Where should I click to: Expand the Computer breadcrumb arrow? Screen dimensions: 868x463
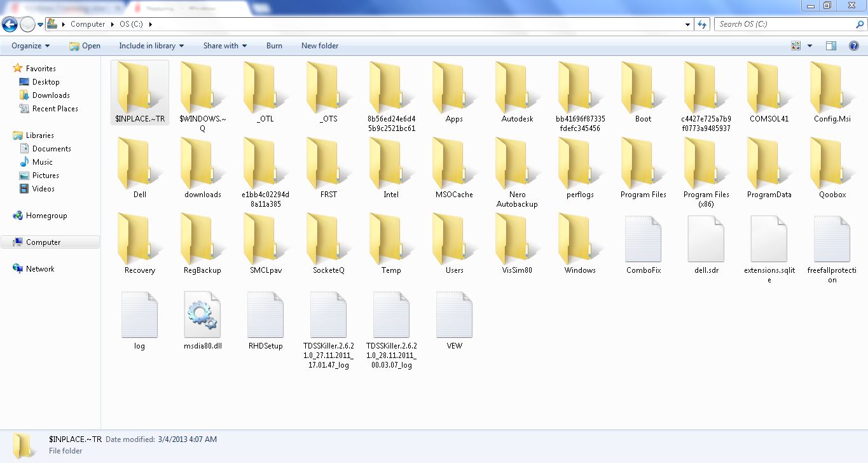(x=113, y=24)
